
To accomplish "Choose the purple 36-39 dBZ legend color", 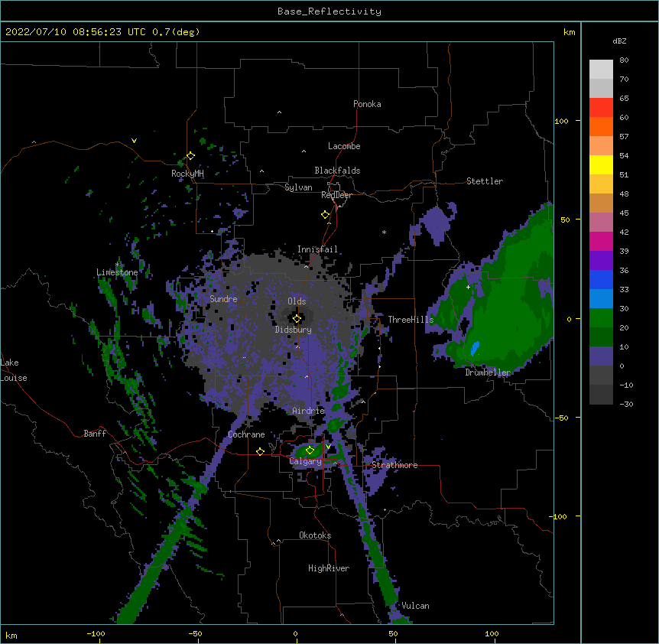I will (x=601, y=261).
